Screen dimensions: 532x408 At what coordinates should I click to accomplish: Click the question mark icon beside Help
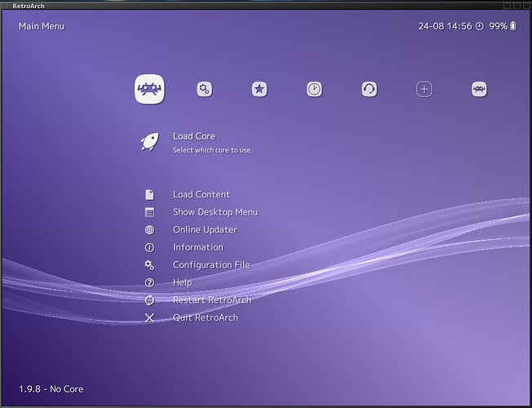149,283
